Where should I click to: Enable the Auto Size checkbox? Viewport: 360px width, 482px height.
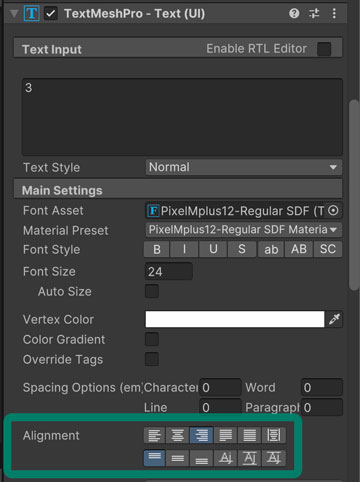click(x=152, y=291)
